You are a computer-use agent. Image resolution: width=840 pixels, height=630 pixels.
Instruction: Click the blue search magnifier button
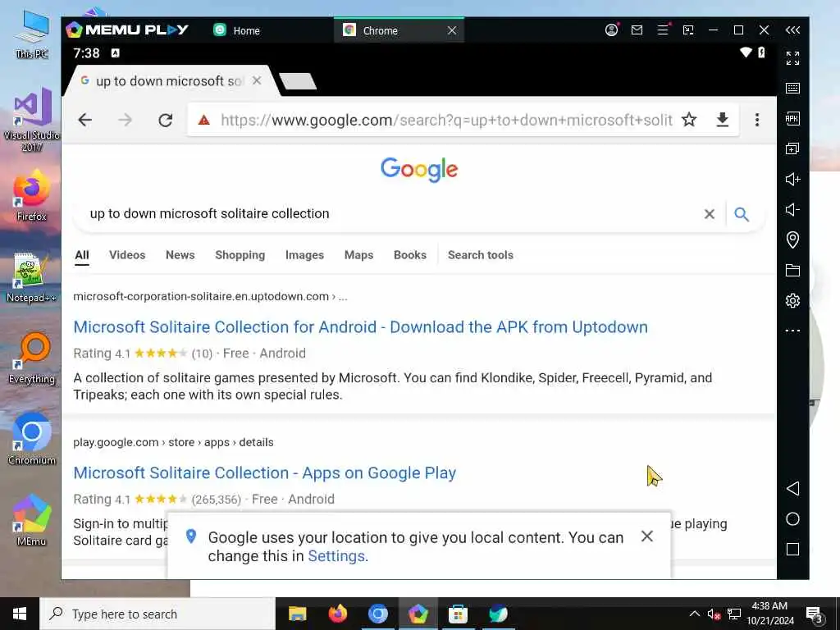[x=742, y=214]
